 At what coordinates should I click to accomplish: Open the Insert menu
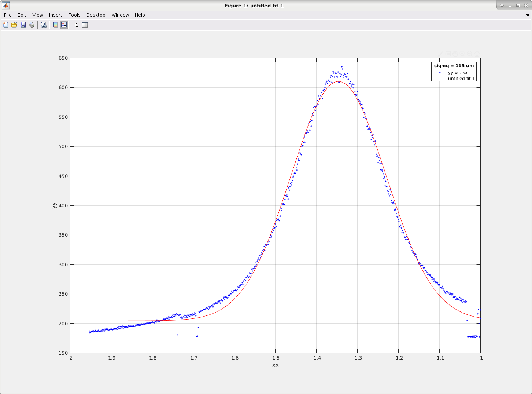[x=55, y=15]
